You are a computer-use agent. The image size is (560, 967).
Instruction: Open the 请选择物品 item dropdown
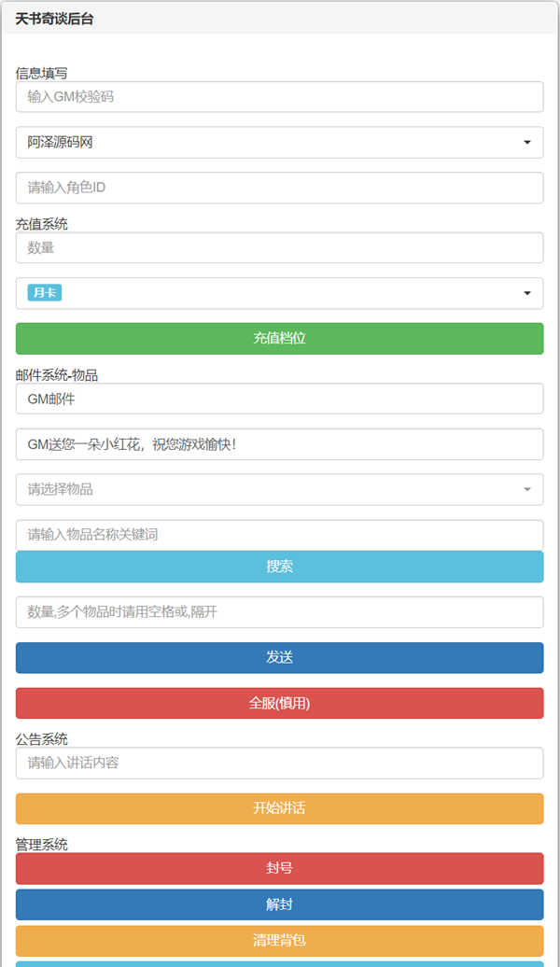tap(279, 489)
